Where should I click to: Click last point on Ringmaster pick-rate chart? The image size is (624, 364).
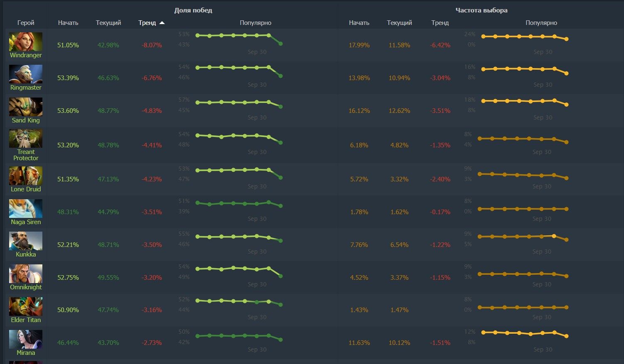566,73
